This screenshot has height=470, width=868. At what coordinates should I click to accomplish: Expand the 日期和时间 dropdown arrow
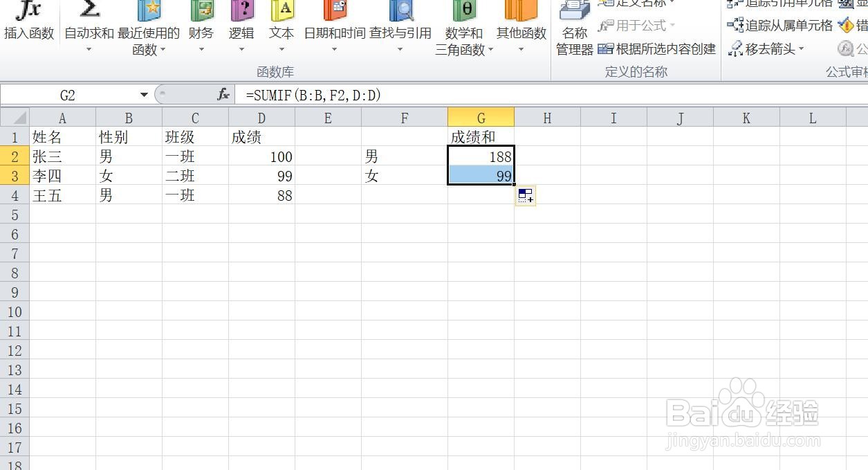[x=335, y=49]
